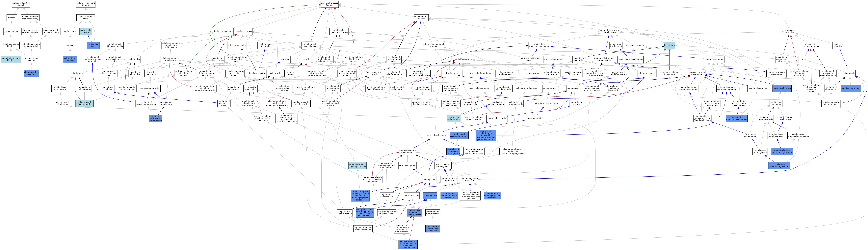This screenshot has width=868, height=250.
Task: Select the 'generation of neurons' node
Action: 576,103
